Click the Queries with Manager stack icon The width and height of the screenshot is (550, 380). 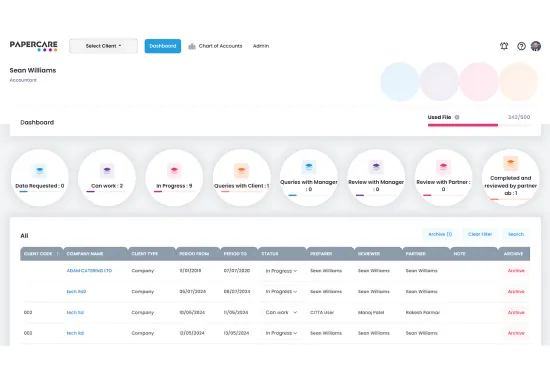click(309, 167)
